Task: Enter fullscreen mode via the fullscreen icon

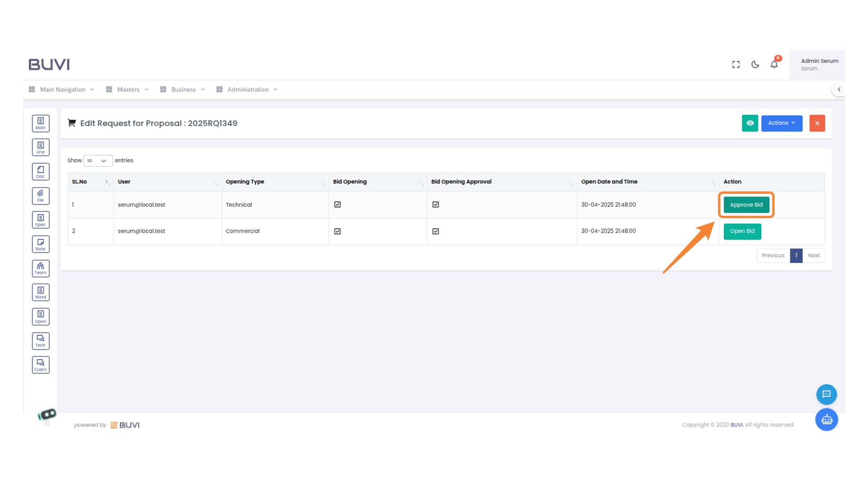Action: pyautogui.click(x=736, y=65)
